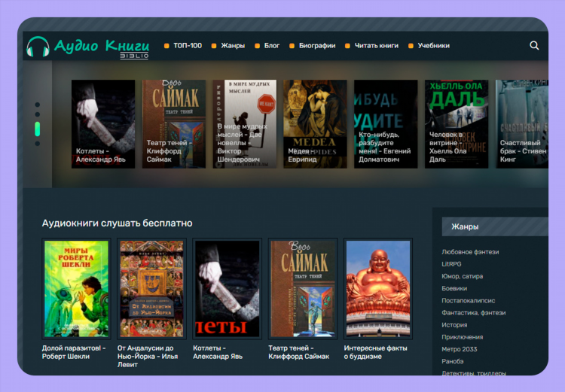Select genre История
This screenshot has height=392, width=565.
[454, 325]
